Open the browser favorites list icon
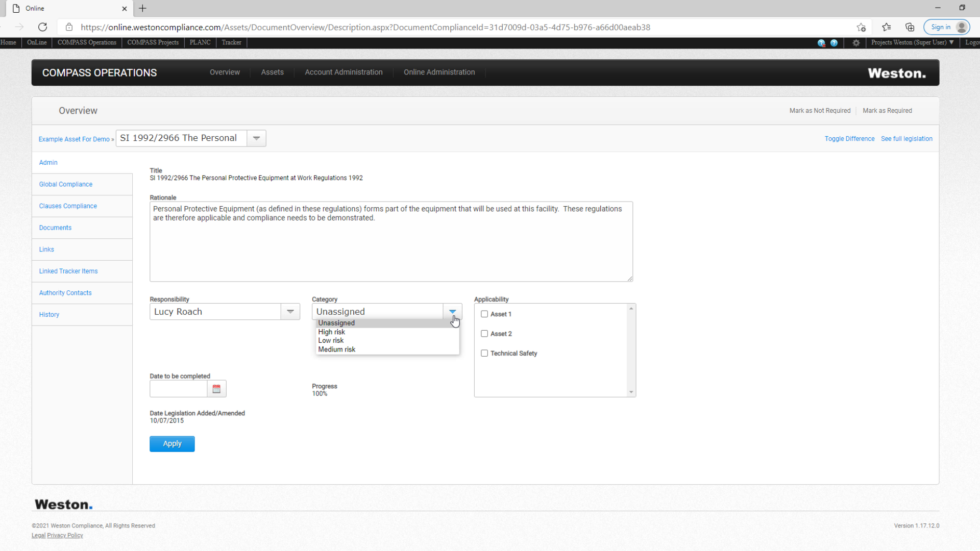 [886, 27]
